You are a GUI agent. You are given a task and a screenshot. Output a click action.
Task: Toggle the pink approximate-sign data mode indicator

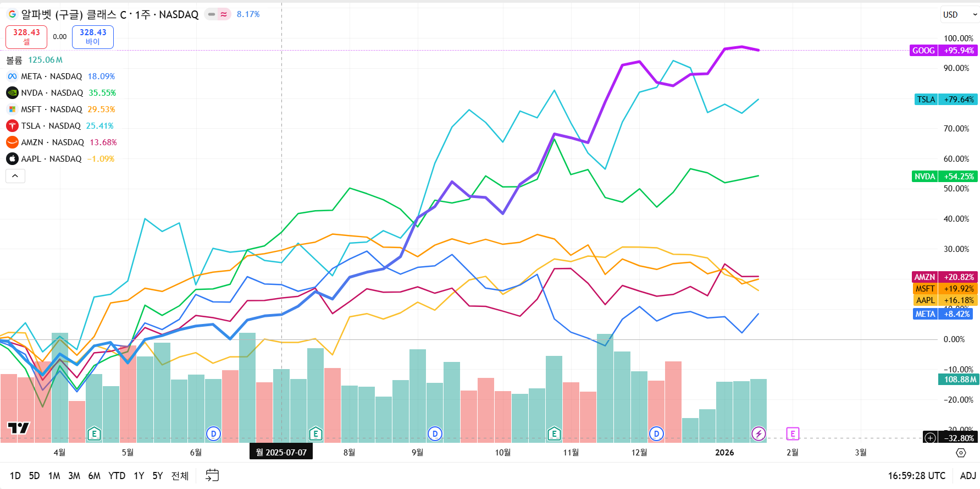[x=224, y=14]
